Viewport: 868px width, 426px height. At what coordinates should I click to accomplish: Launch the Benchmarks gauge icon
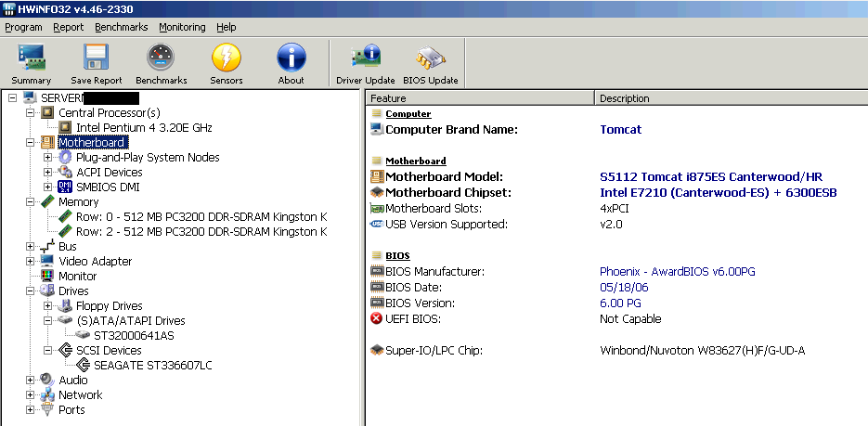pyautogui.click(x=162, y=57)
